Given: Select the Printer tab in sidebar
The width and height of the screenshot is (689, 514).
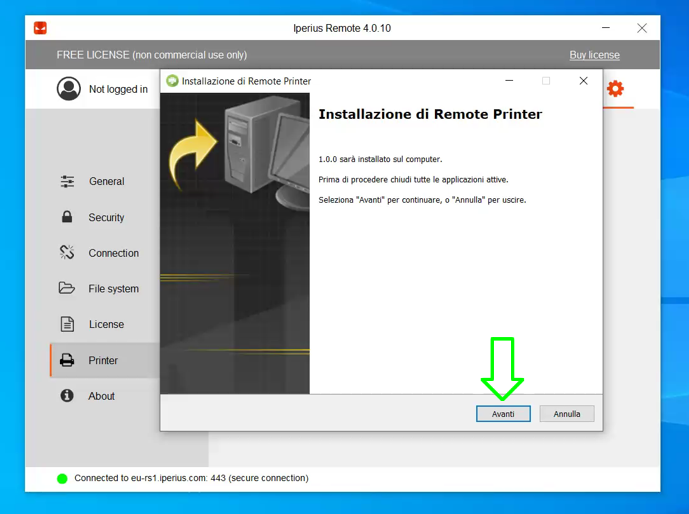Looking at the screenshot, I should coord(103,360).
